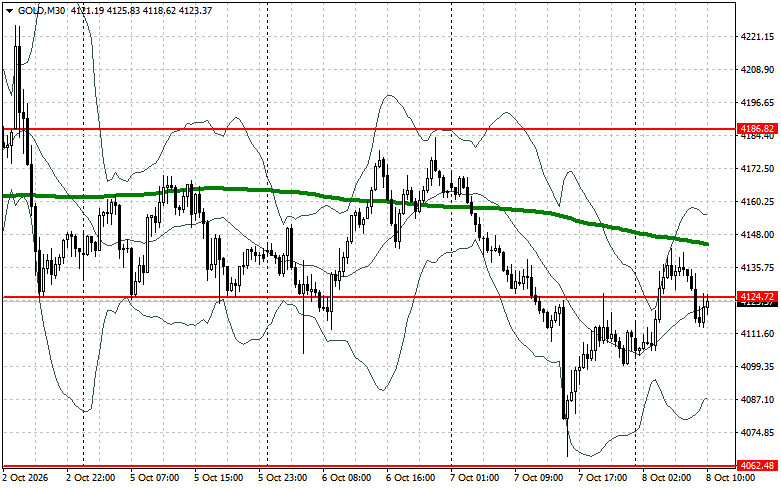Click the GOLD,M30 chart title
This screenshot has height=489, width=781.
coord(41,10)
